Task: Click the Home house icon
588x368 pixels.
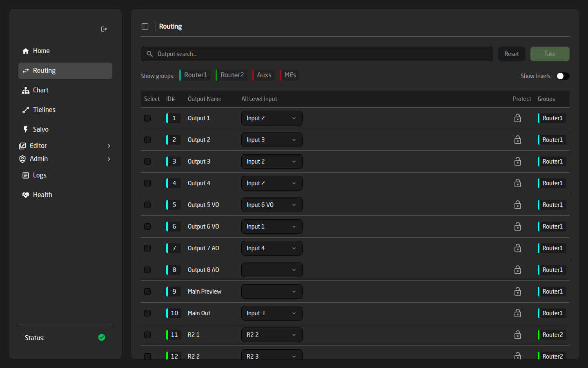Action: (x=26, y=51)
